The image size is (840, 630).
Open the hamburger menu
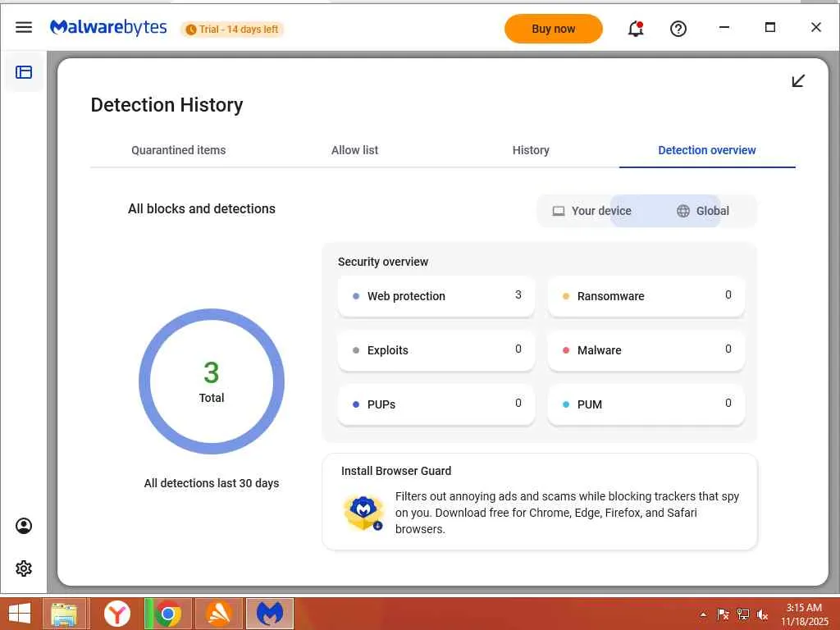click(x=24, y=27)
